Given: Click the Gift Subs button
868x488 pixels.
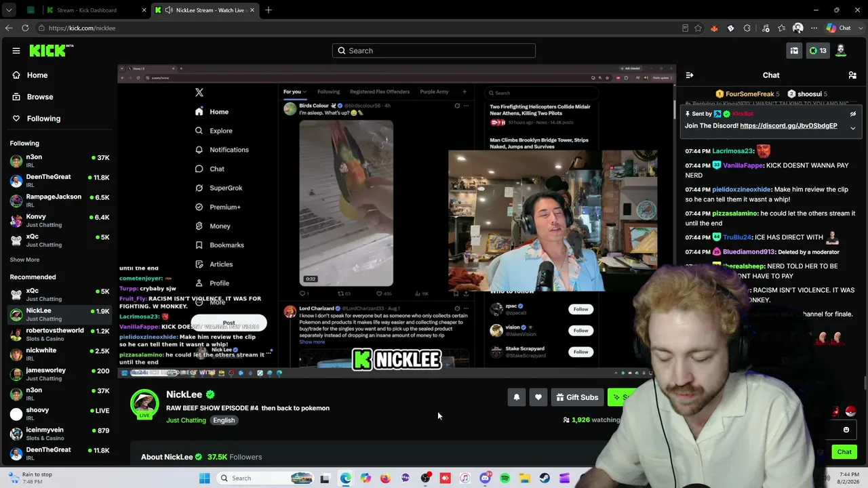Looking at the screenshot, I should [x=577, y=397].
